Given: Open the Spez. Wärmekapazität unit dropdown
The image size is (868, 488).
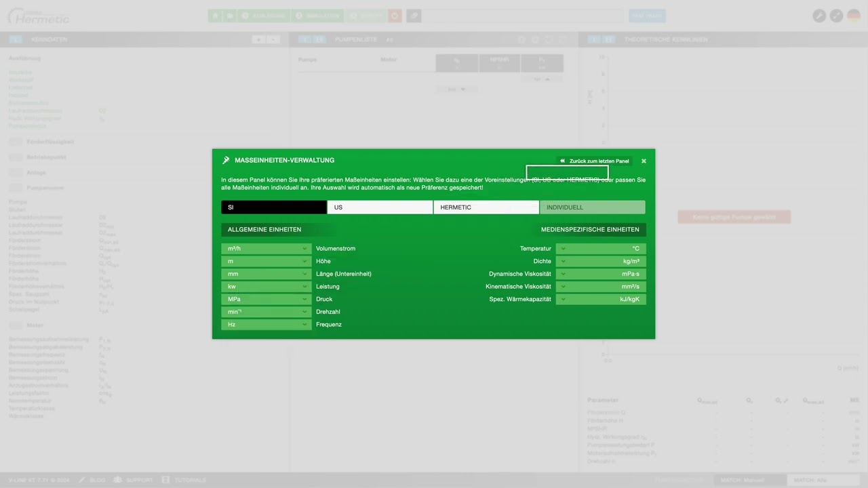Looking at the screenshot, I should point(601,299).
